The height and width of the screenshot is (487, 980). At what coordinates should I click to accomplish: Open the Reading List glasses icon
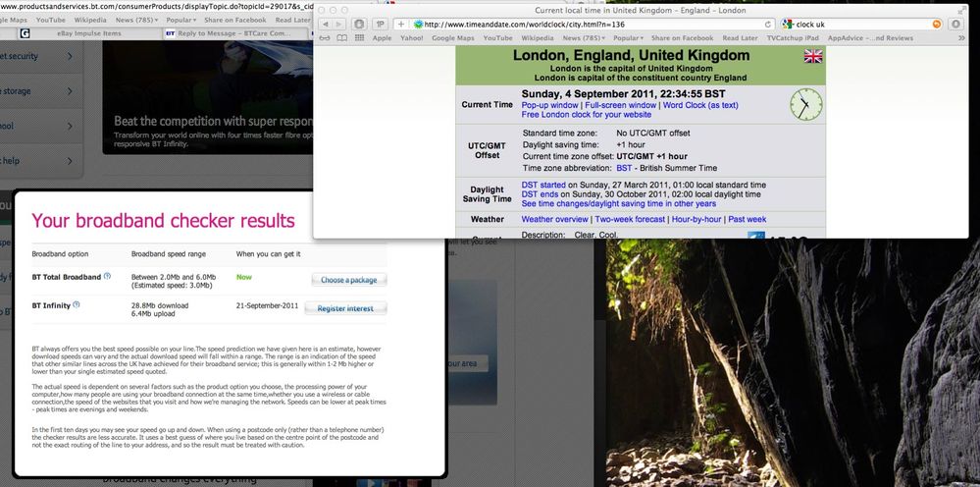coord(323,38)
